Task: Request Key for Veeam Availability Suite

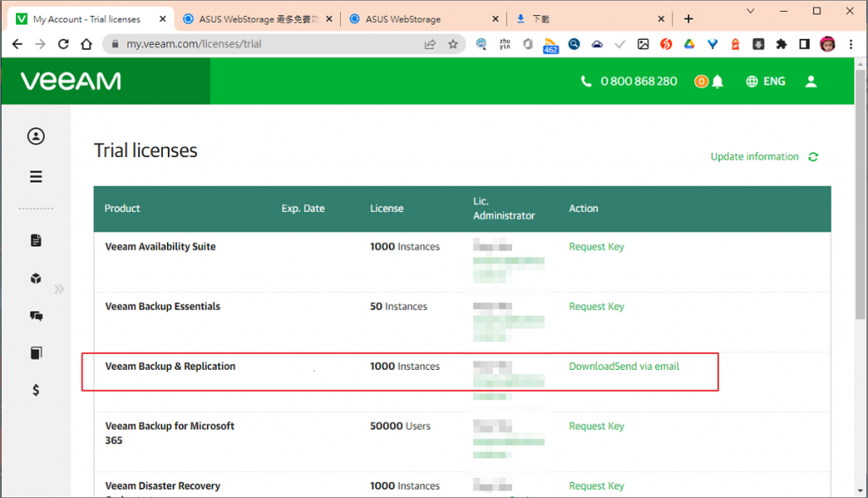Action: [x=596, y=247]
